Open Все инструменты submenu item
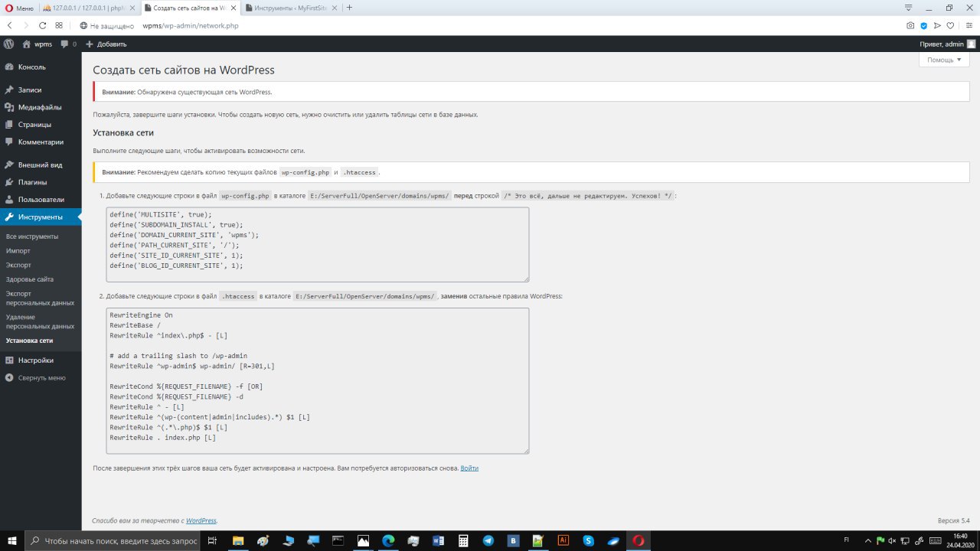Viewport: 980px width, 551px height. (x=32, y=236)
